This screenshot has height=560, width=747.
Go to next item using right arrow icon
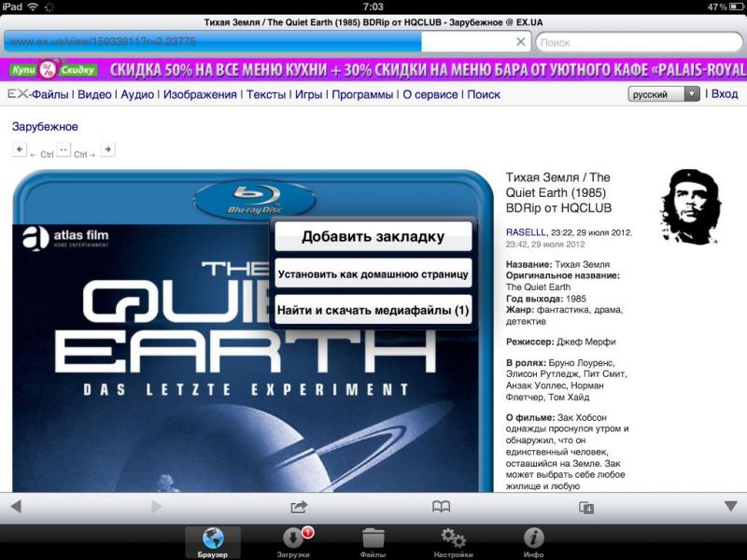[107, 149]
